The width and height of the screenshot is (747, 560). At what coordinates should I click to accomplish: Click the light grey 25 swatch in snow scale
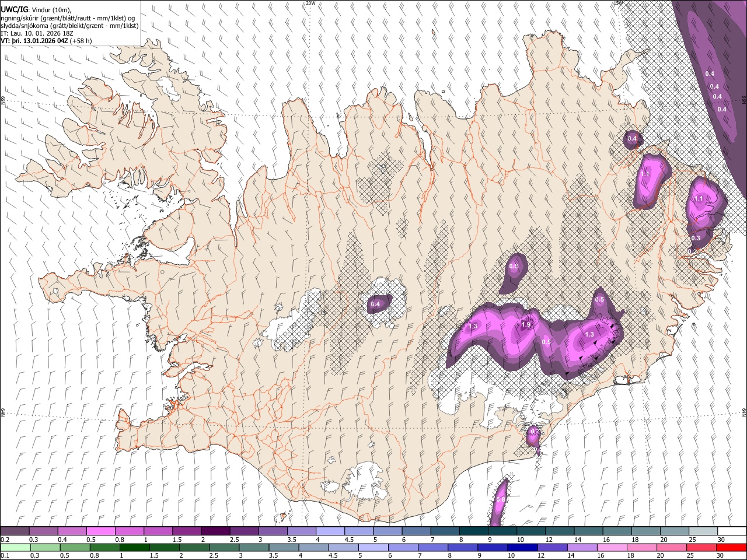click(x=703, y=531)
